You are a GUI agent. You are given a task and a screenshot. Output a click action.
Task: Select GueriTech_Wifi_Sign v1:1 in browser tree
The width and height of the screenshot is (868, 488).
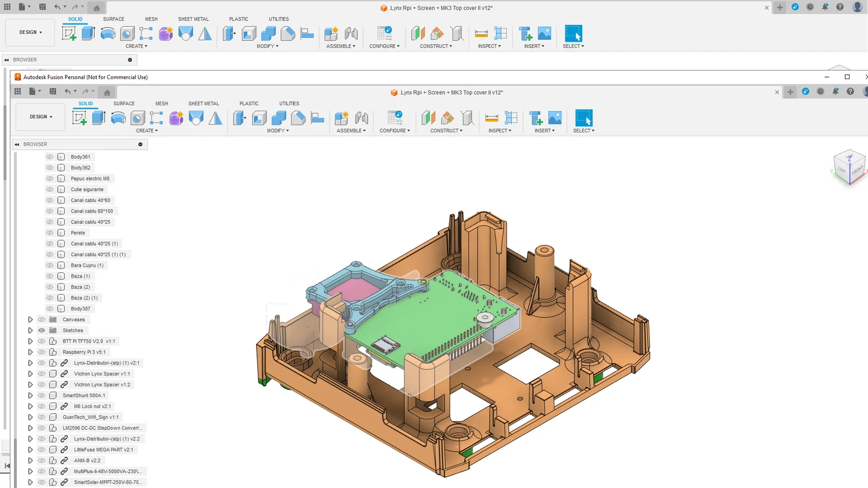click(x=91, y=417)
